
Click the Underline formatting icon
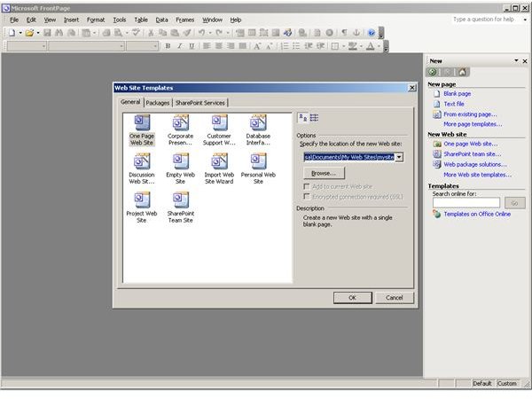click(x=192, y=46)
